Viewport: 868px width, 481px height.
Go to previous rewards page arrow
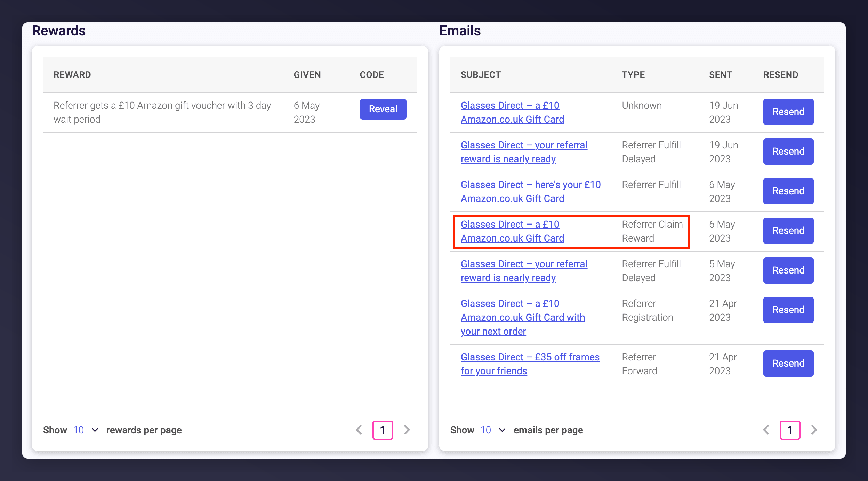tap(359, 430)
